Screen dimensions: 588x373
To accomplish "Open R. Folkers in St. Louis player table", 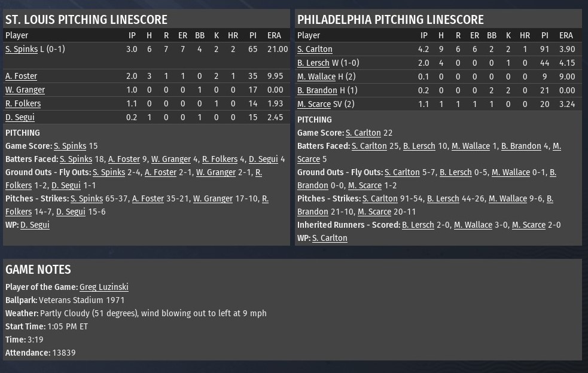I will click(x=23, y=103).
